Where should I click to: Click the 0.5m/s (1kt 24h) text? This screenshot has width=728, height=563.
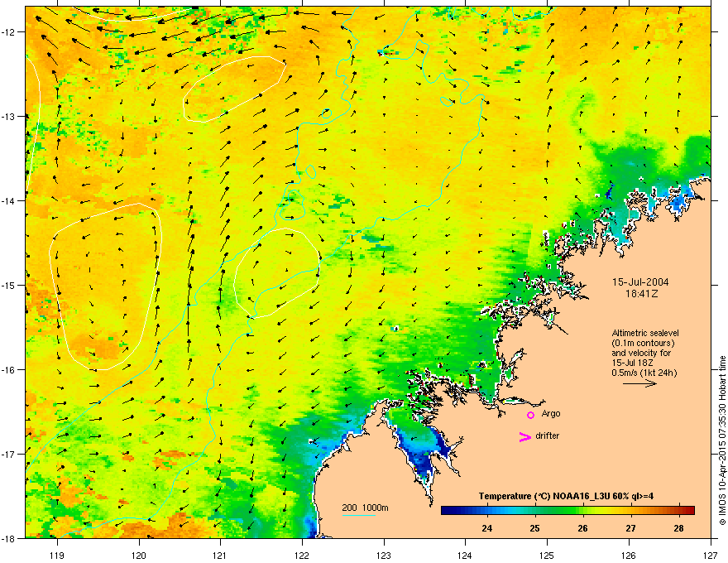tap(644, 373)
